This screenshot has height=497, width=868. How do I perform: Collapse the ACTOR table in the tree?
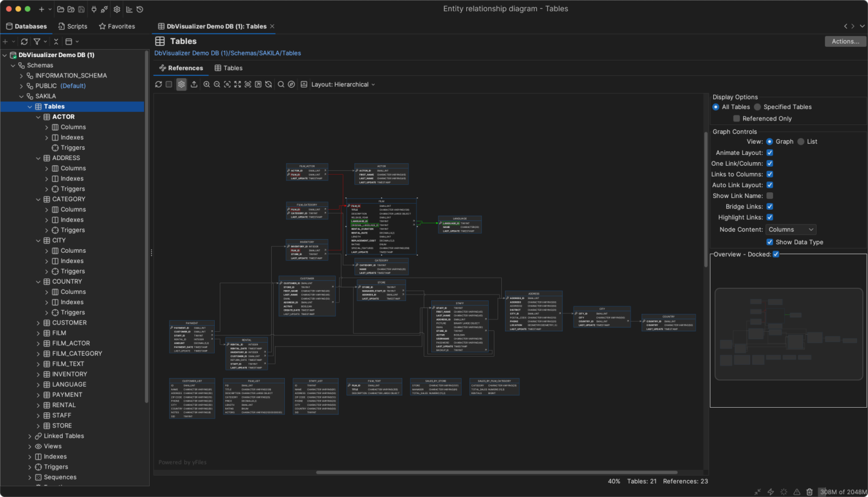click(38, 116)
